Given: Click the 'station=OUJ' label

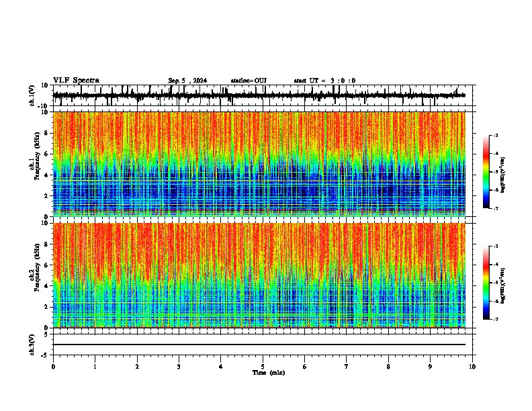Looking at the screenshot, I should point(249,81).
